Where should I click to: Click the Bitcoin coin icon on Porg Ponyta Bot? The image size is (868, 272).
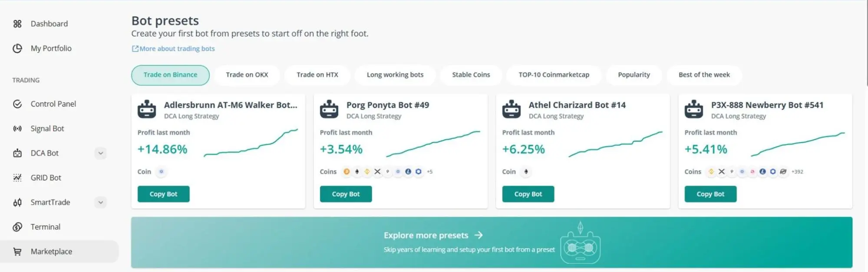tap(347, 171)
